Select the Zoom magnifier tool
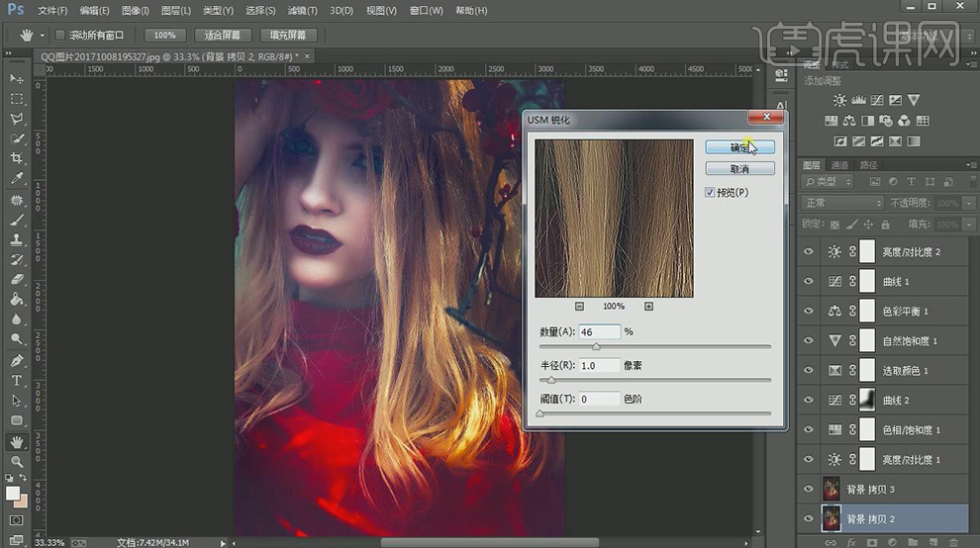This screenshot has width=980, height=548. (x=17, y=461)
